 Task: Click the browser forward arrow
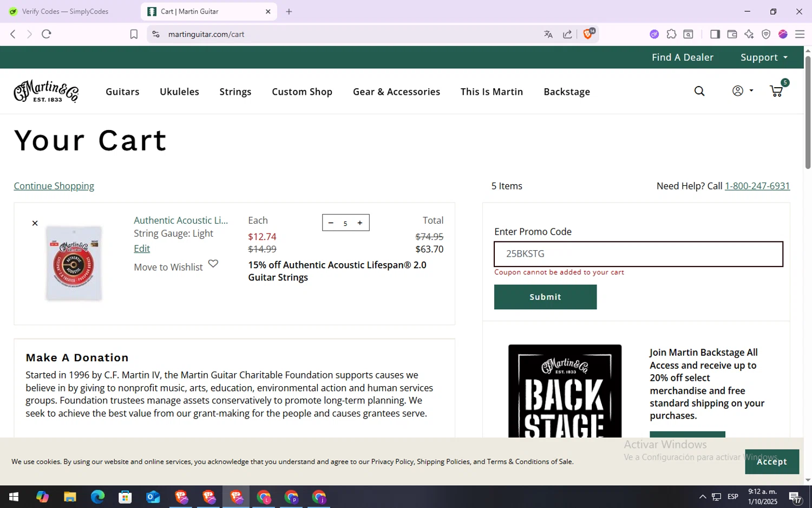(x=29, y=34)
